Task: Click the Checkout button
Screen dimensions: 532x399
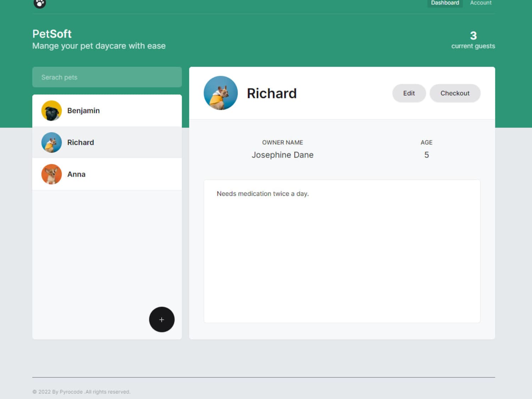Action: click(455, 93)
